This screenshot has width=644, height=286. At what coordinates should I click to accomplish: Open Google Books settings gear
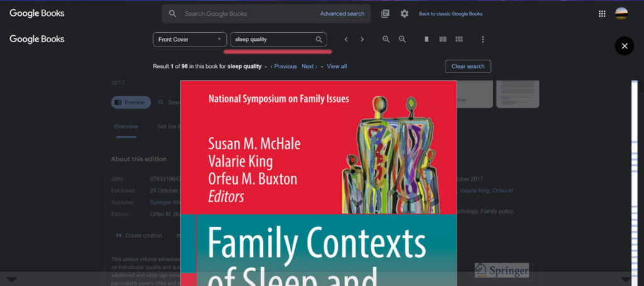(x=404, y=14)
